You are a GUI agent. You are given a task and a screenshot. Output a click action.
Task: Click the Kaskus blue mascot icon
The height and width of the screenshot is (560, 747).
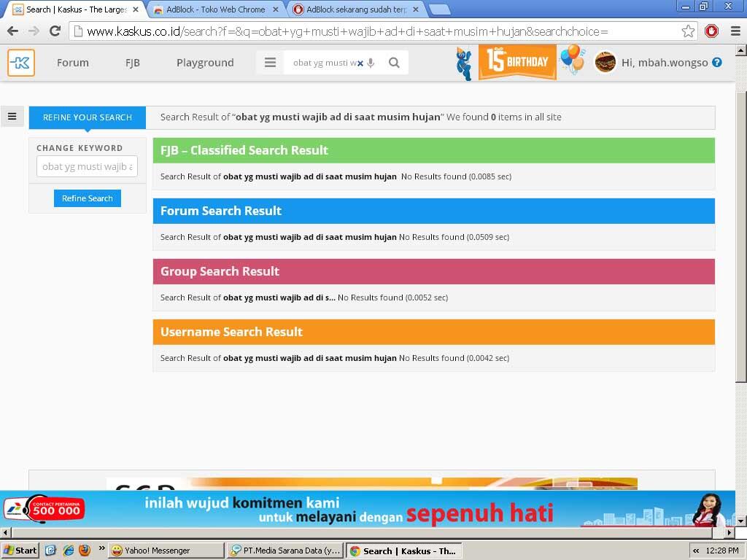463,64
